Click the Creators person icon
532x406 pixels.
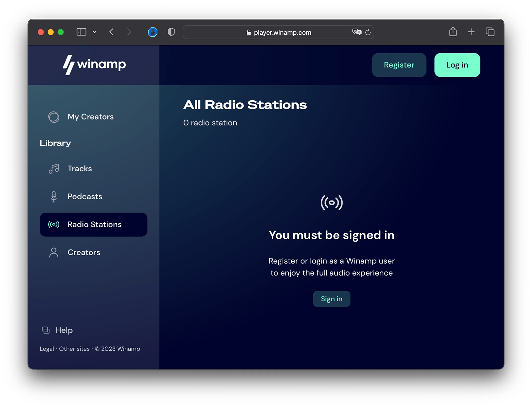point(54,253)
